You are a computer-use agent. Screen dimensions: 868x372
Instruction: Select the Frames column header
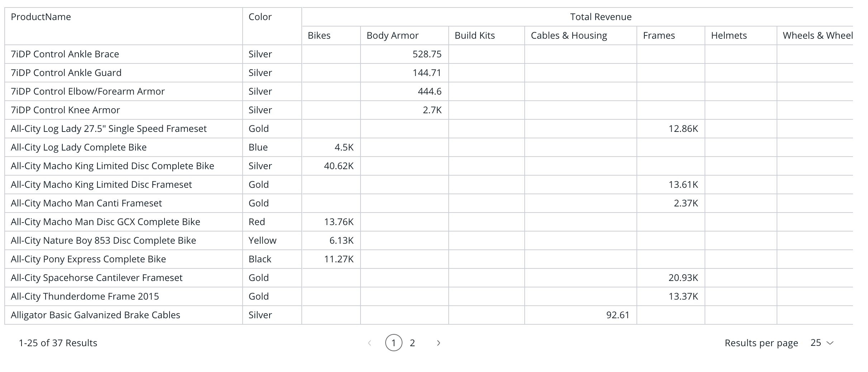coord(659,35)
